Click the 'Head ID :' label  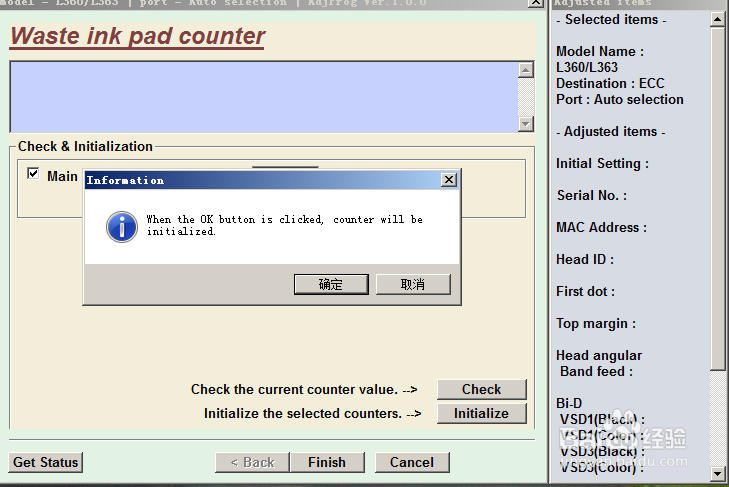pyautogui.click(x=585, y=260)
